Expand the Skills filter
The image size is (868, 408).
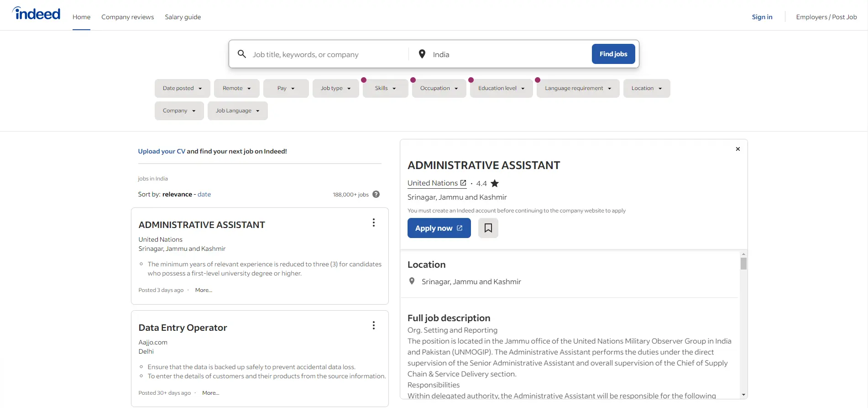click(x=386, y=88)
